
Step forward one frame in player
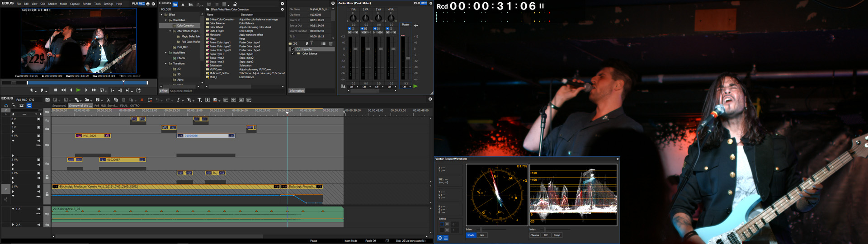coord(86,90)
